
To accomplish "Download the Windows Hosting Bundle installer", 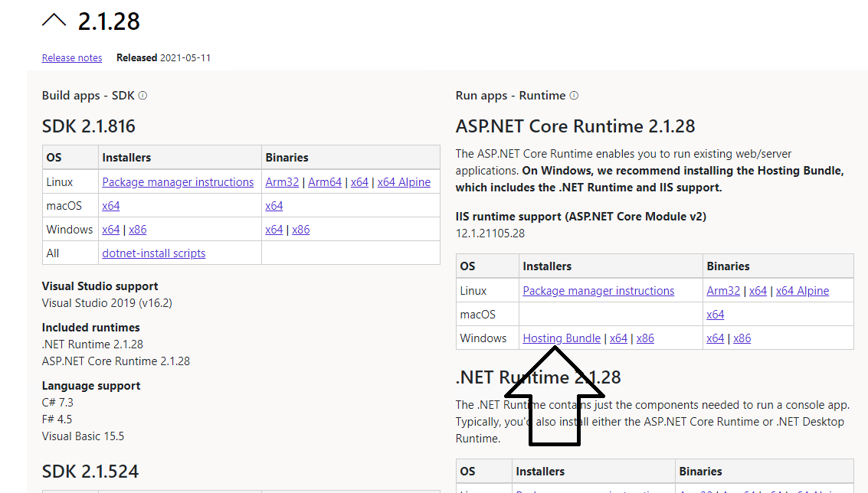I will (x=562, y=338).
